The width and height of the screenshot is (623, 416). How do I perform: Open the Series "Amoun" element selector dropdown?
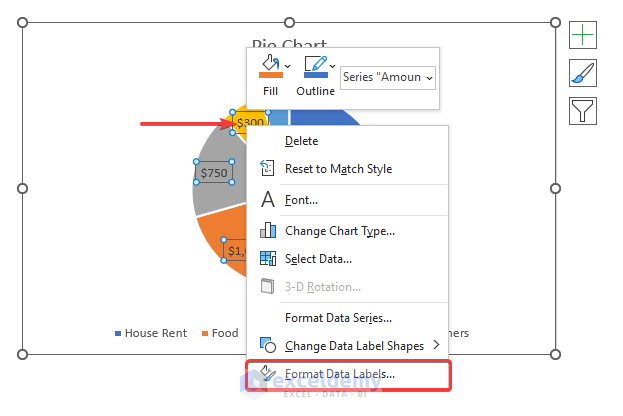click(388, 76)
